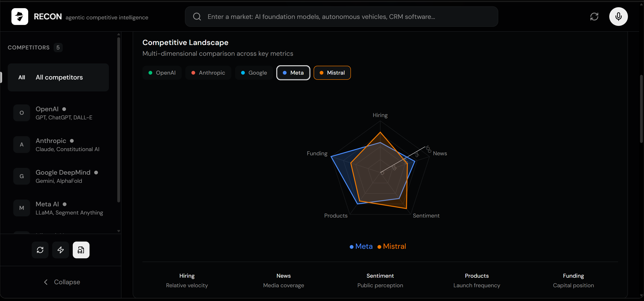
Task: Click the search magnifier icon
Action: [x=197, y=17]
